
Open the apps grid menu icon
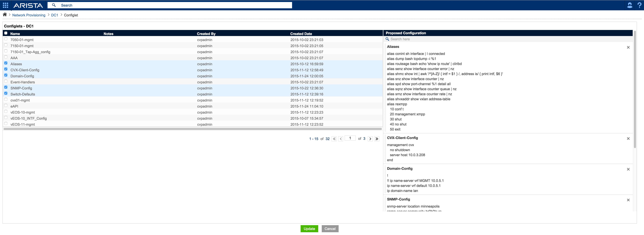pos(6,5)
